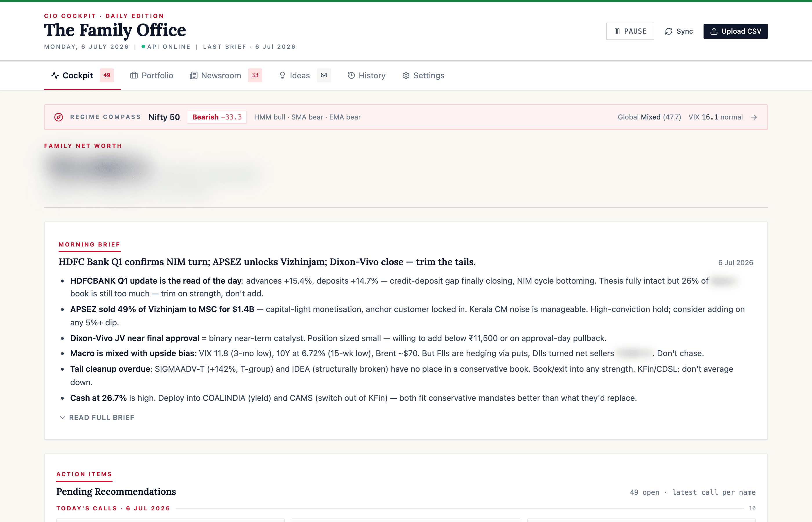Click the Upload CSV button
The height and width of the screenshot is (522, 812).
click(735, 31)
